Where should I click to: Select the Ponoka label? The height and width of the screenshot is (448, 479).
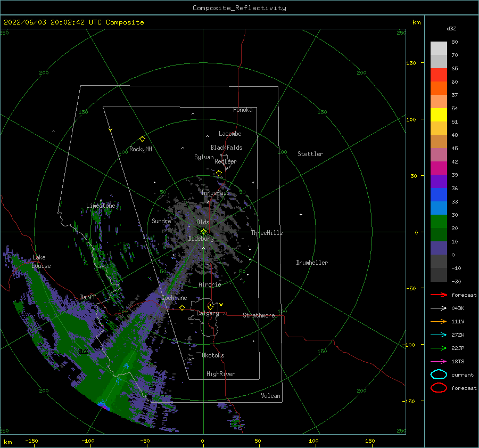click(243, 110)
